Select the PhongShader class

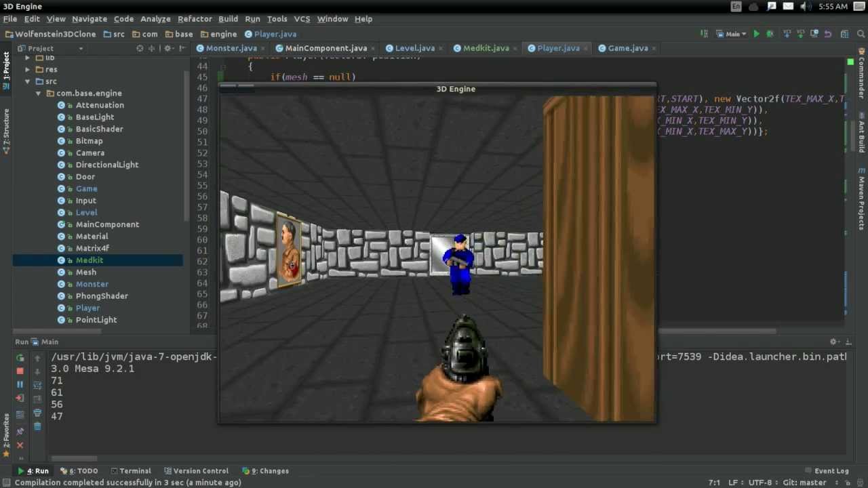pos(101,296)
